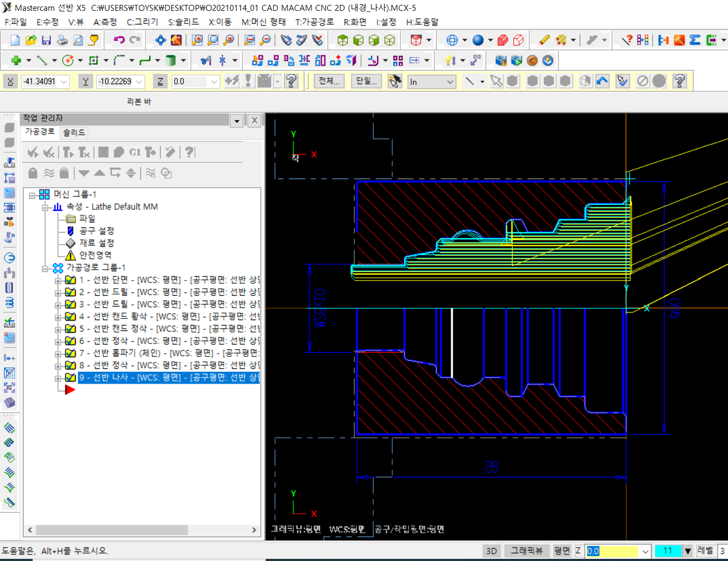This screenshot has width=728, height=561.
Task: Click the green plus create point icon
Action: (x=16, y=60)
